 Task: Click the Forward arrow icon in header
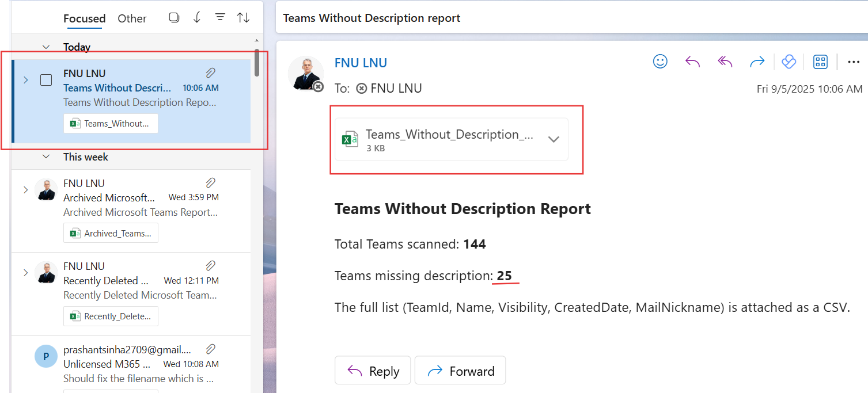click(x=757, y=62)
